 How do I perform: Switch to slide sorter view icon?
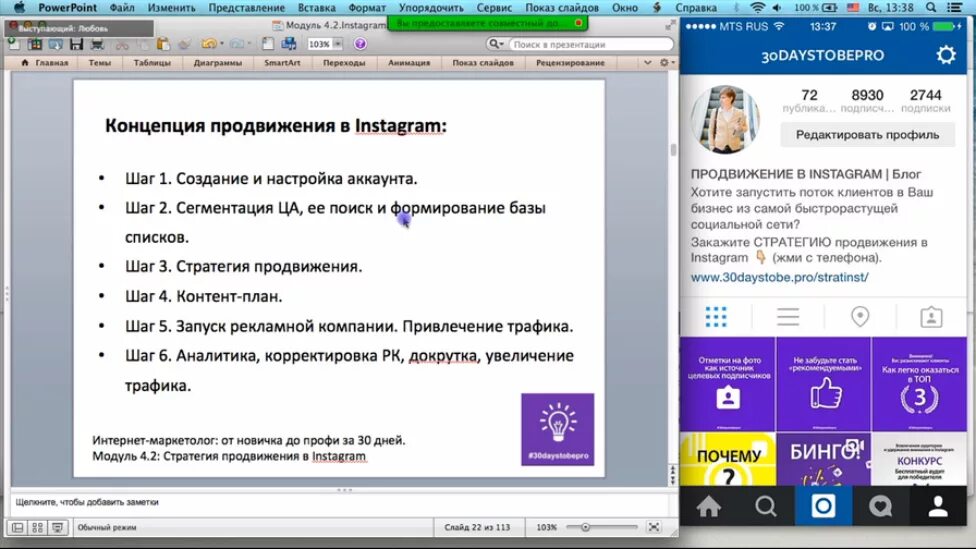click(37, 527)
